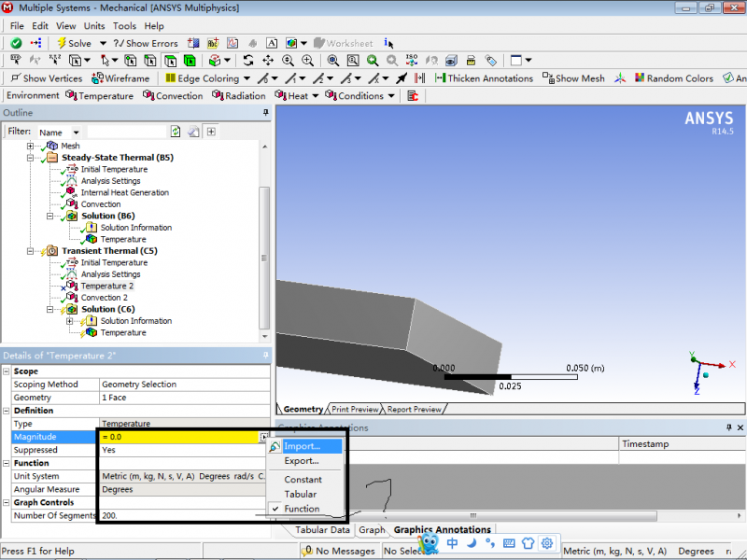Select Temperature 2 in the outline tree

point(106,286)
